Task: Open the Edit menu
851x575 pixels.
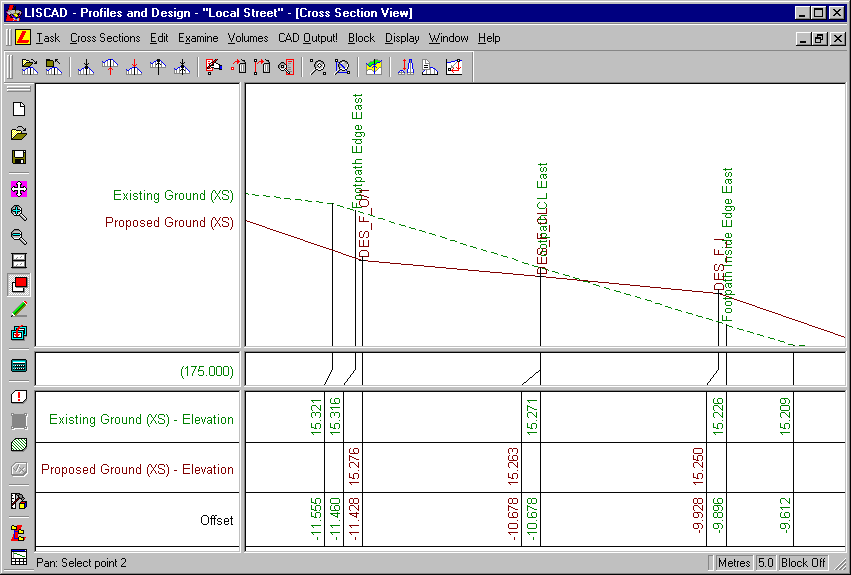Action: coord(159,38)
